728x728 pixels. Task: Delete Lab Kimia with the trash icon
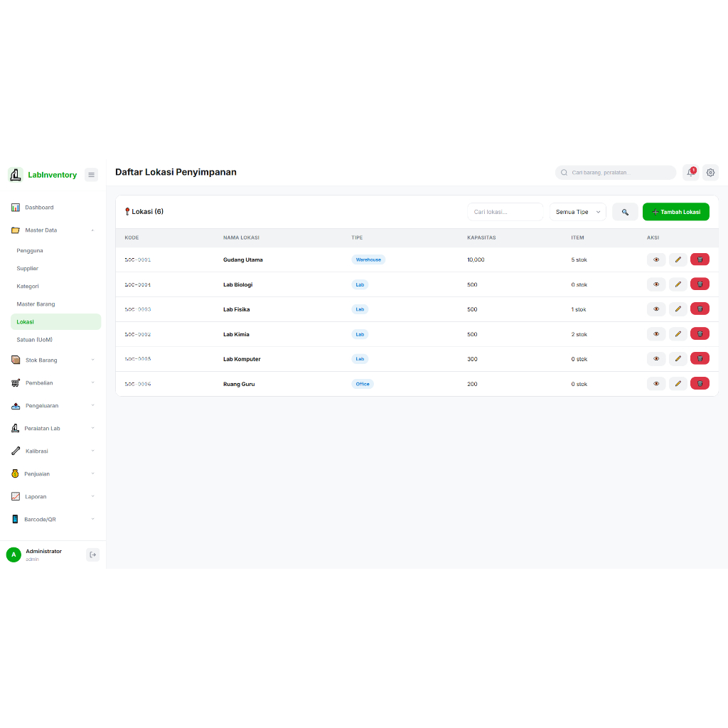click(x=700, y=334)
